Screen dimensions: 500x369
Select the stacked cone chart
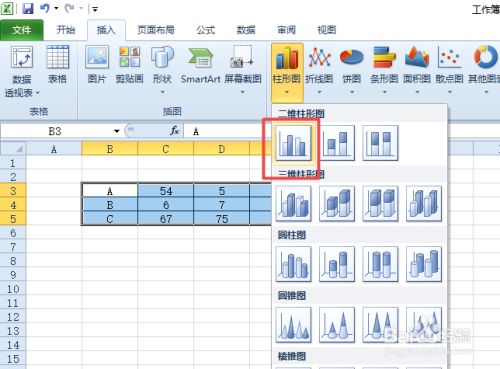click(x=337, y=325)
